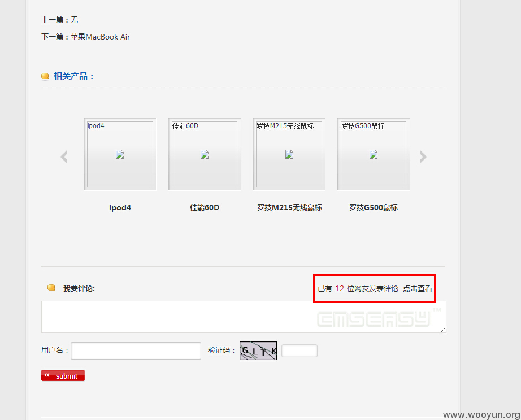Click the 我要评论 speech bubble icon
This screenshot has width=521, height=420.
click(x=51, y=288)
